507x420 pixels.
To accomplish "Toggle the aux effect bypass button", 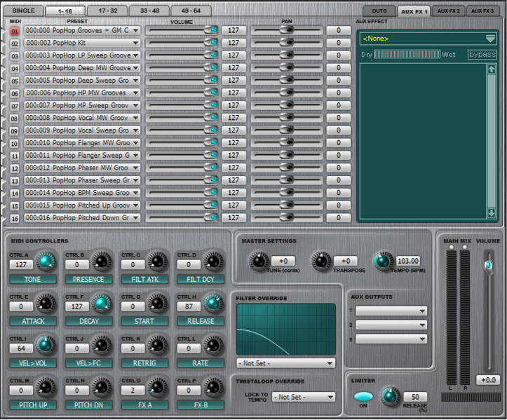I will 482,54.
